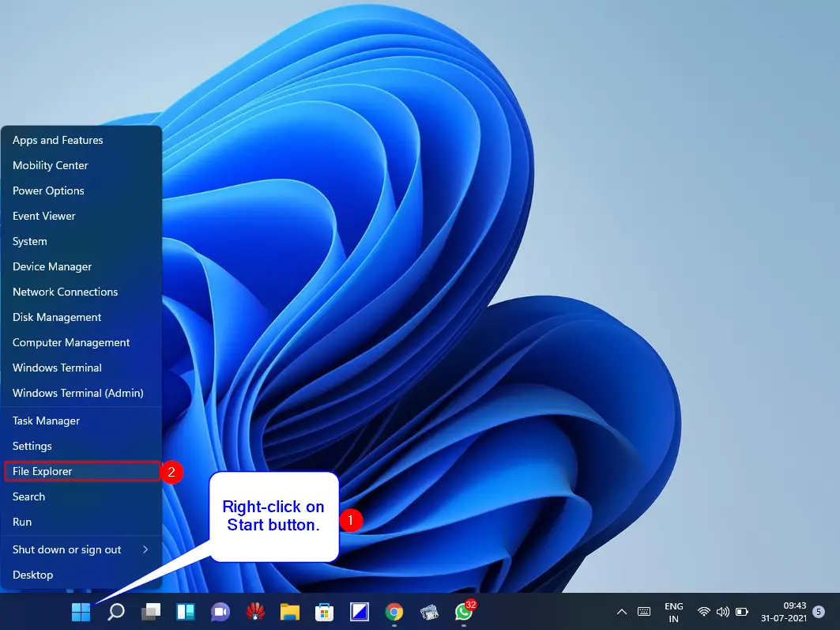Select File Explorer in the context menu

coord(81,471)
